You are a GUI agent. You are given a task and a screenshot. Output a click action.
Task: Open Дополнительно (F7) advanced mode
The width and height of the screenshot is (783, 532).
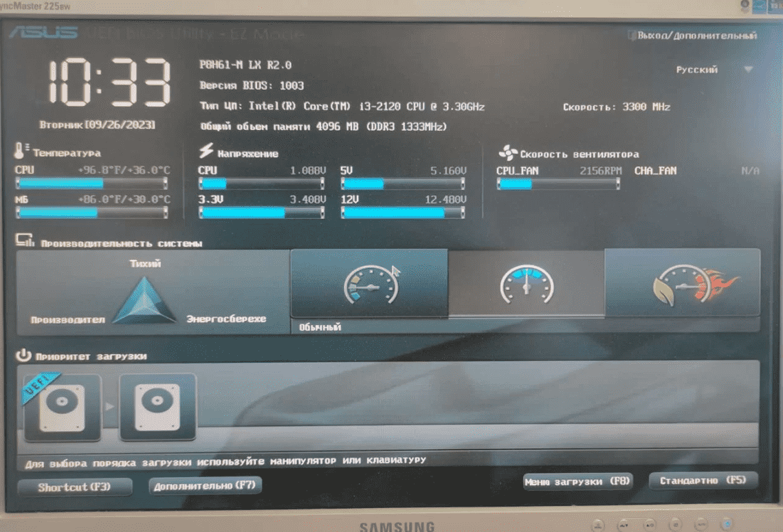[205, 485]
